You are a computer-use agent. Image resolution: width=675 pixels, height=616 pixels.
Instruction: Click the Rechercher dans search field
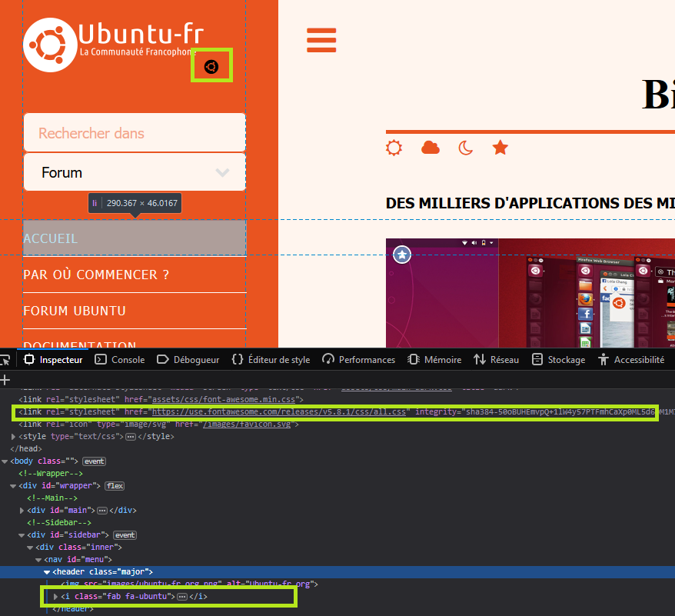coord(135,133)
